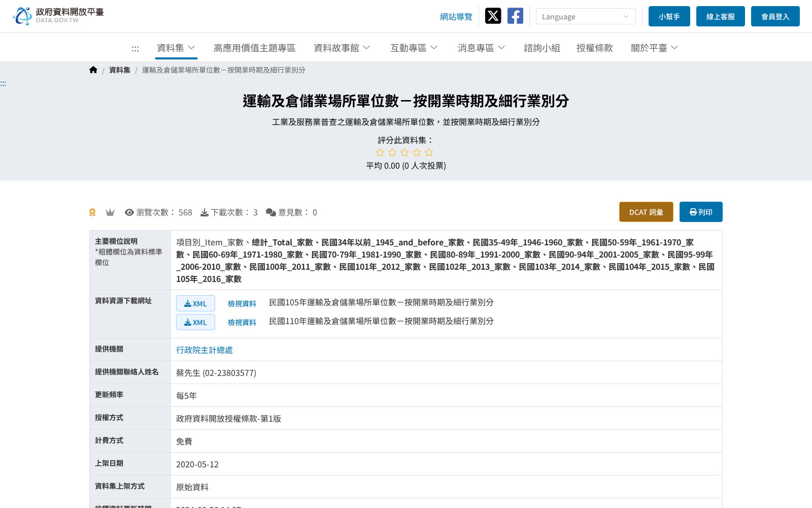
Task: Rate dataset two stars
Action: click(x=392, y=152)
